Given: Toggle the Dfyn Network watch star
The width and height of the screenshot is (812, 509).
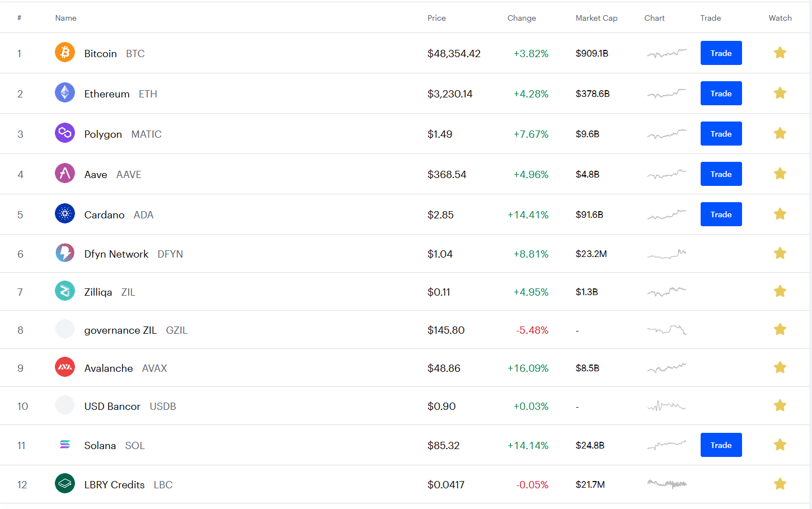Looking at the screenshot, I should tap(780, 253).
